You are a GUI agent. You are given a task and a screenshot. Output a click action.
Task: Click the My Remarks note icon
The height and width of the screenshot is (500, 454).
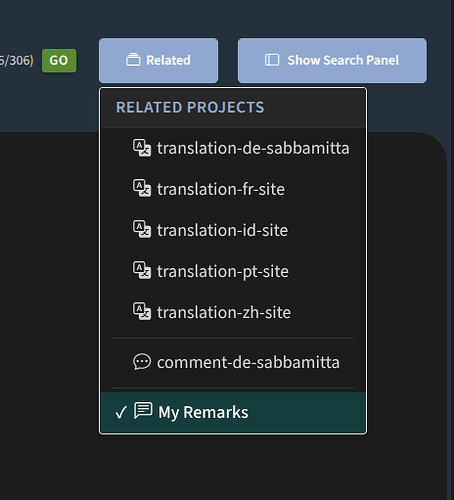click(143, 411)
